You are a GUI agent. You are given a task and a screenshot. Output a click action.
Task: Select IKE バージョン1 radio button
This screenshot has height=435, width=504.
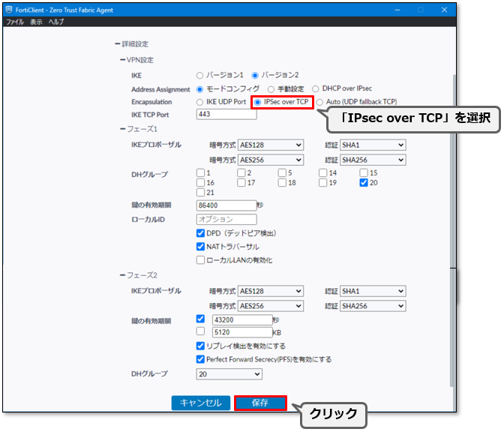pyautogui.click(x=199, y=76)
